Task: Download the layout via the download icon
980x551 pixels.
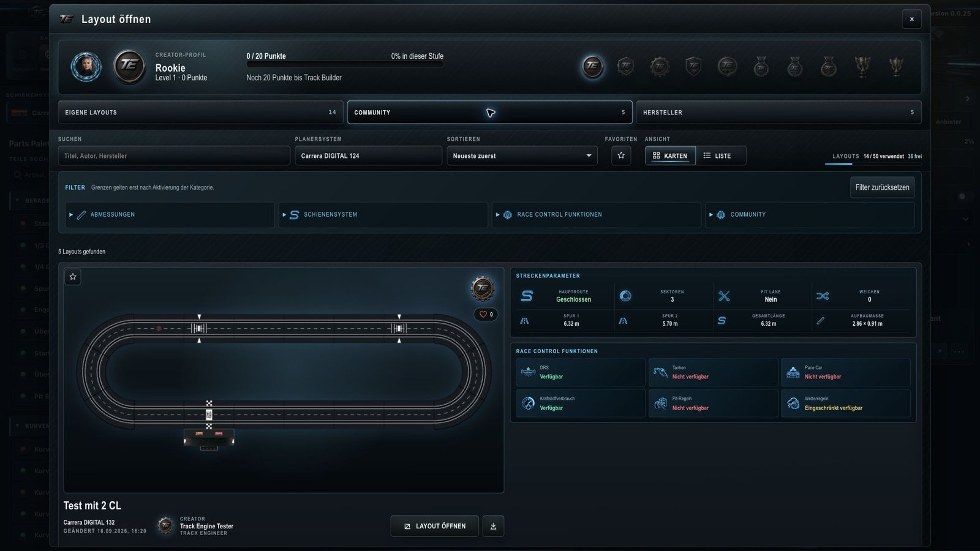Action: (x=493, y=526)
